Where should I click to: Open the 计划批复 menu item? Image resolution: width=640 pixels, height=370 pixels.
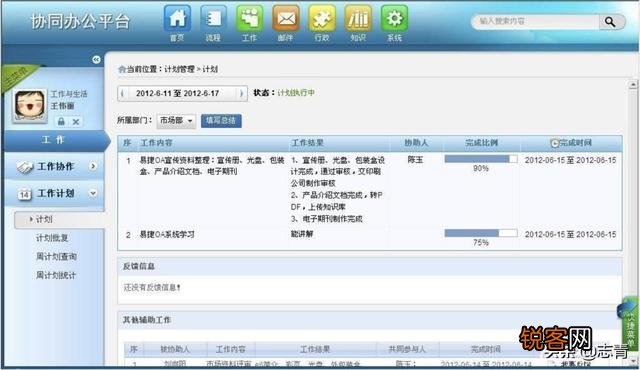[x=52, y=238]
